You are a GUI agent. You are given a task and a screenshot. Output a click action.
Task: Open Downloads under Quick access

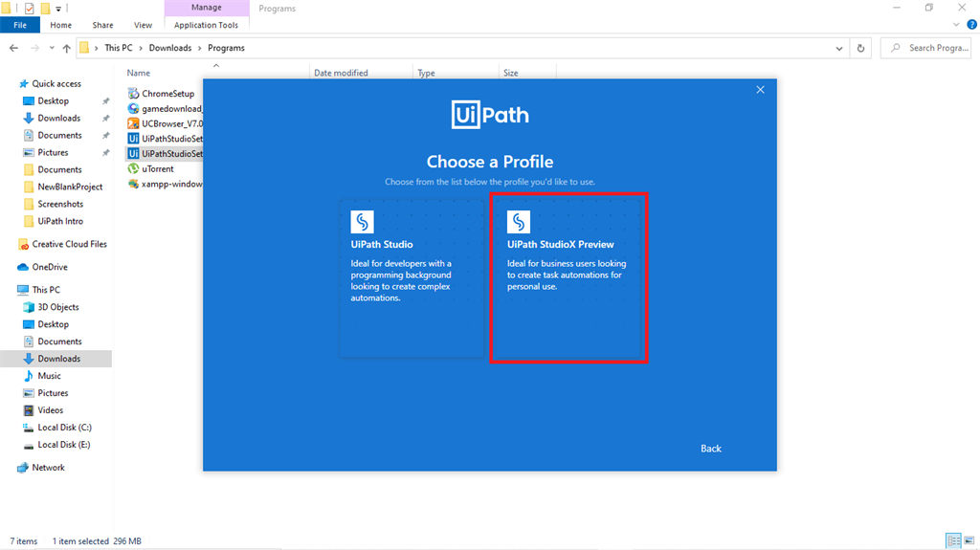[58, 118]
